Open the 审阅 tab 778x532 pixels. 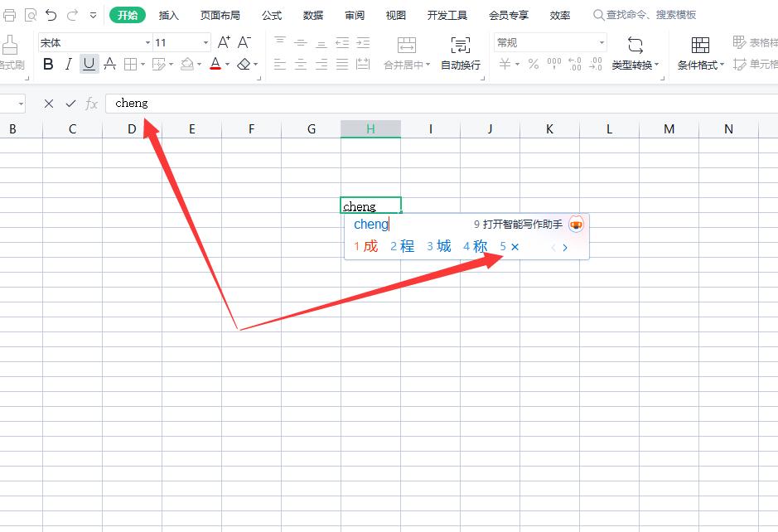(355, 16)
